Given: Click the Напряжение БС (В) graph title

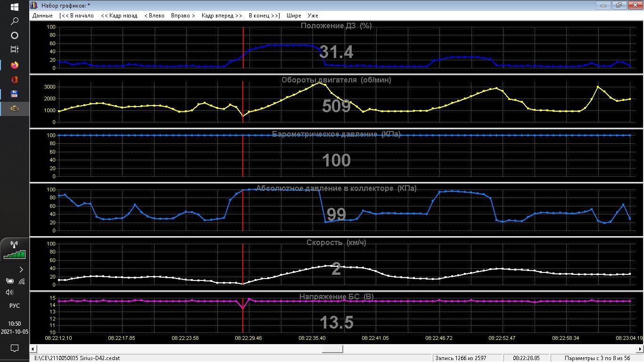Looking at the screenshot, I should pos(336,296).
